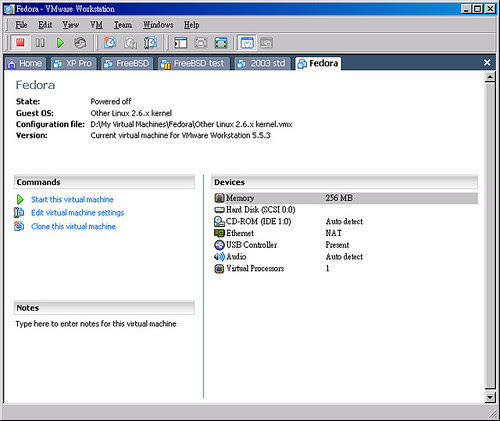Image resolution: width=500 pixels, height=421 pixels.
Task: Open the Windows menu
Action: 158,25
